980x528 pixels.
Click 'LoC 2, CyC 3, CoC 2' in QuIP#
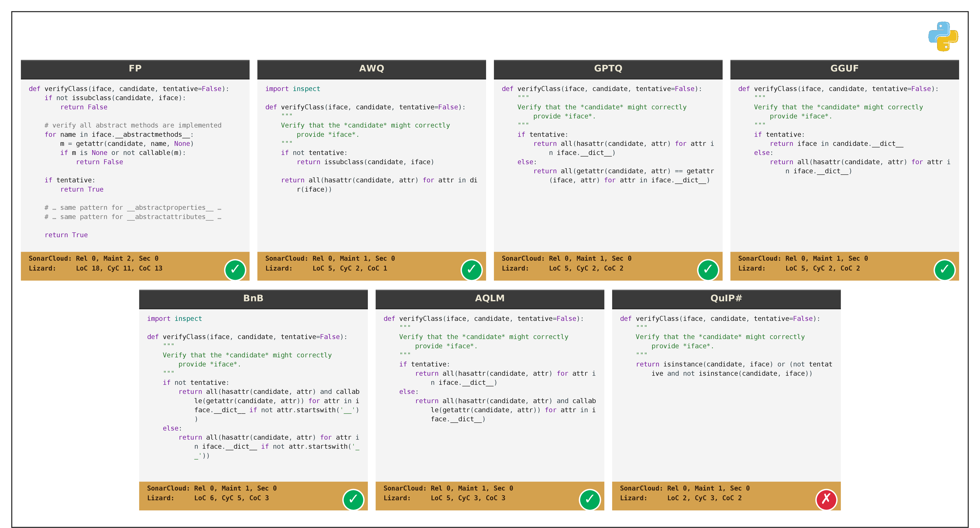[x=705, y=498]
